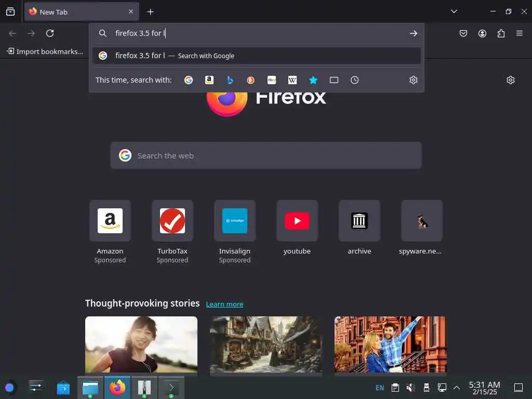This screenshot has height=399, width=532.
Task: Open the taskbar application launcher
Action: pyautogui.click(x=9, y=388)
